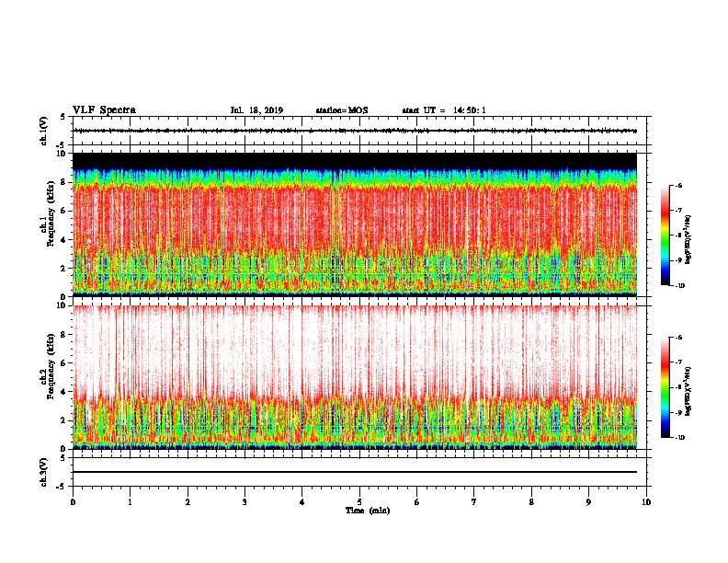Click the "-10" label on ch.2 color bar
This screenshot has width=728, height=563.
[x=679, y=438]
